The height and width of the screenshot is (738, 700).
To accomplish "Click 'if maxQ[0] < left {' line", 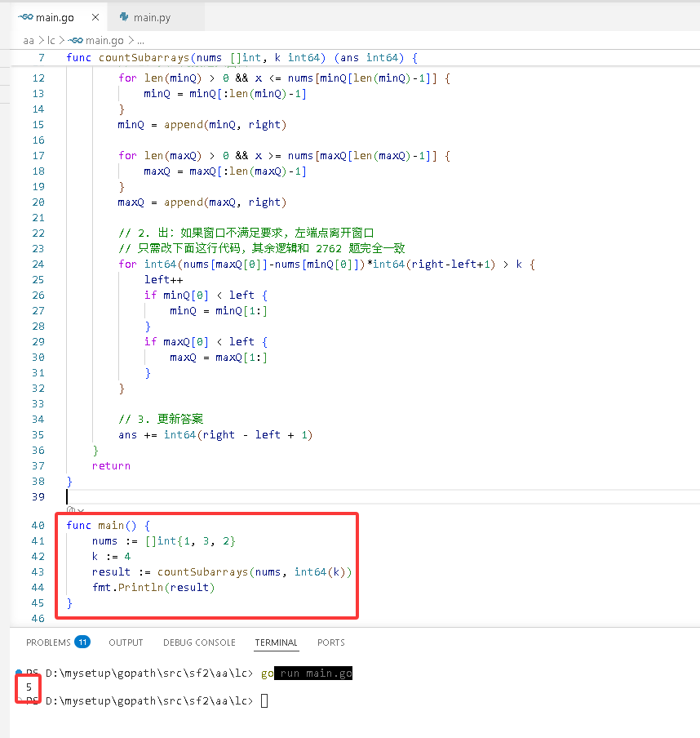I will (206, 342).
